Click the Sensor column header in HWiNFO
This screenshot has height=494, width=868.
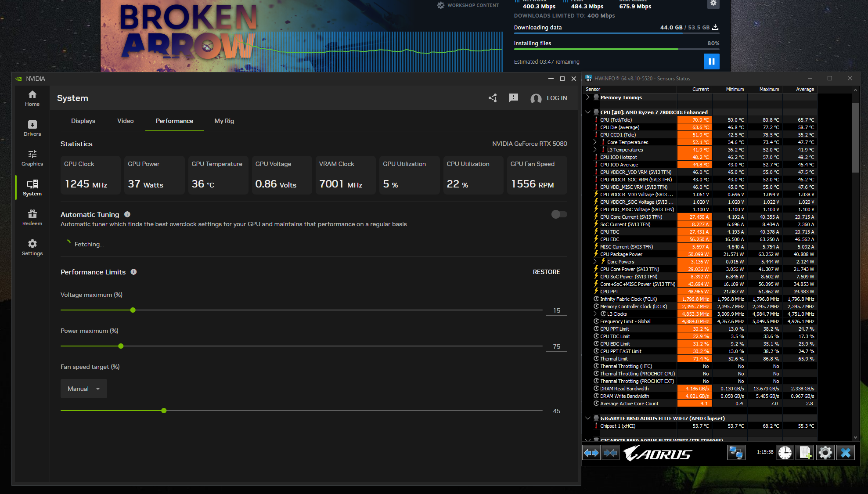point(630,89)
